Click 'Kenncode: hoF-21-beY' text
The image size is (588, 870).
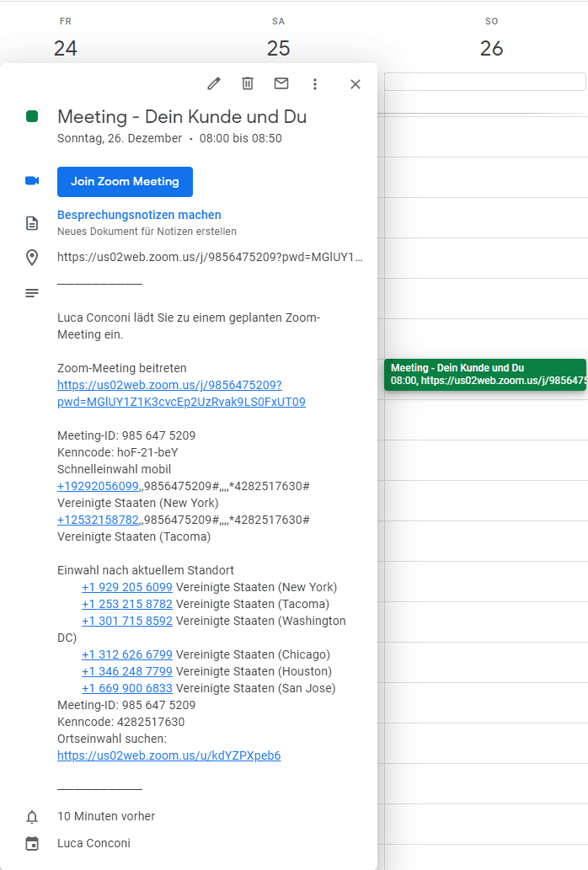(118, 452)
